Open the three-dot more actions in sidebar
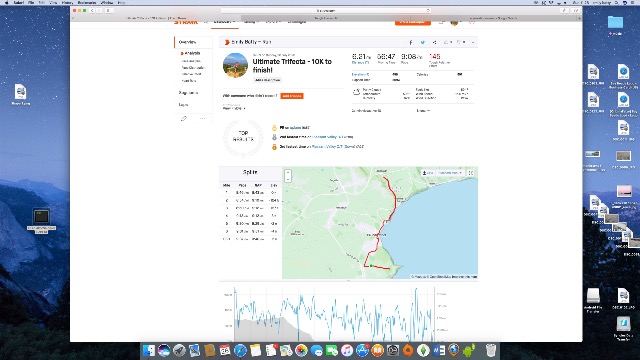 202,118
